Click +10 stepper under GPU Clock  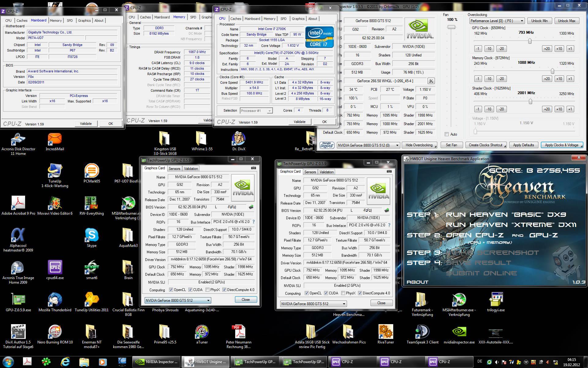point(559,49)
